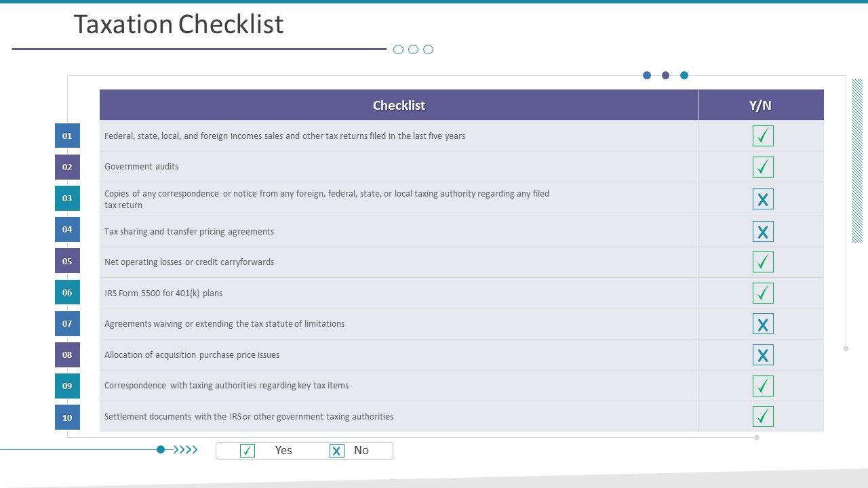Toggle the X box for Tax sharing agreements
Viewport: 868px width, 488px height.
tap(763, 232)
